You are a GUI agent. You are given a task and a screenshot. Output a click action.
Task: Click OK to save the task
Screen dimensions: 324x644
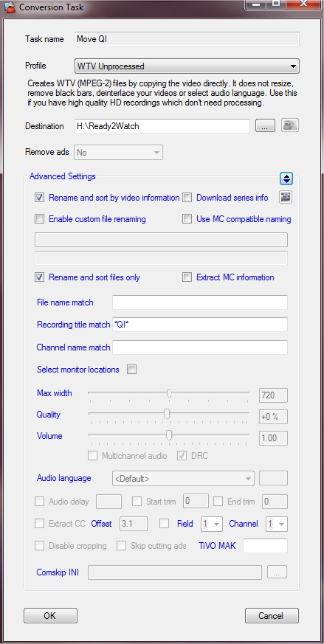(50, 616)
